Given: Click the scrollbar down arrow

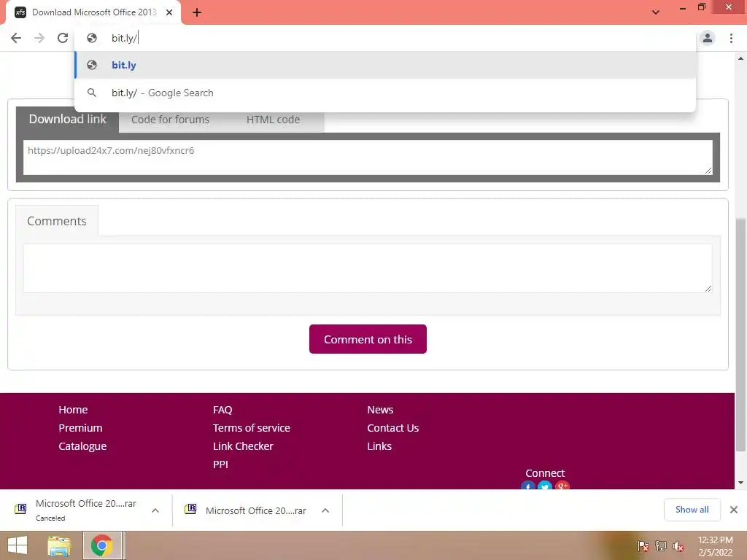Looking at the screenshot, I should click(x=740, y=483).
